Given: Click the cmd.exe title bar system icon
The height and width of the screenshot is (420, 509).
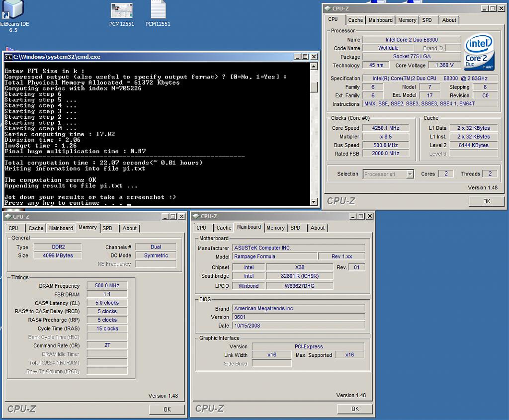Looking at the screenshot, I should click(x=8, y=57).
